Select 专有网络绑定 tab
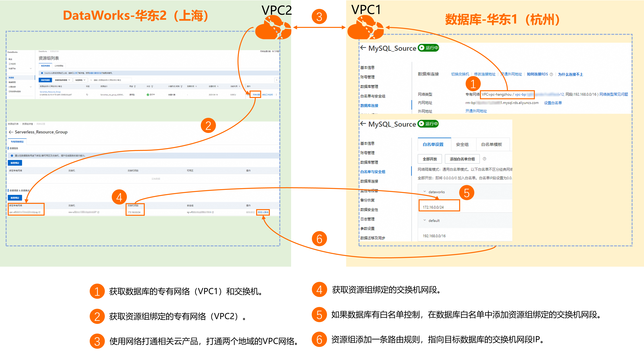This screenshot has height=359, width=644. (17, 142)
